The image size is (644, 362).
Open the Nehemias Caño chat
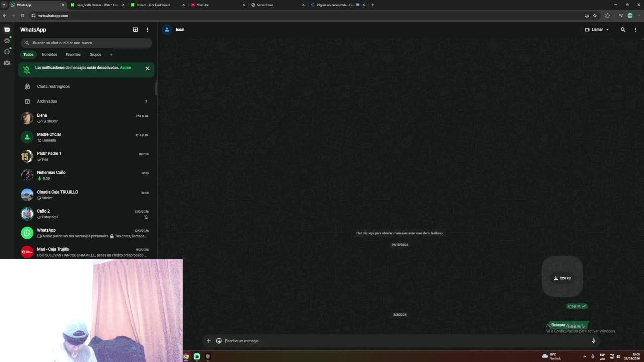(x=87, y=175)
